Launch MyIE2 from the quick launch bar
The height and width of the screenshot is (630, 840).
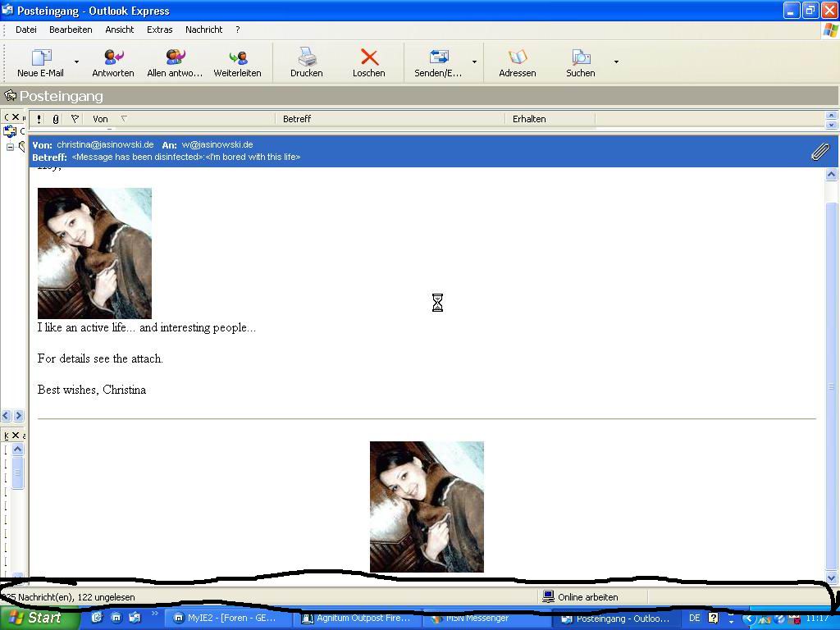[116, 618]
